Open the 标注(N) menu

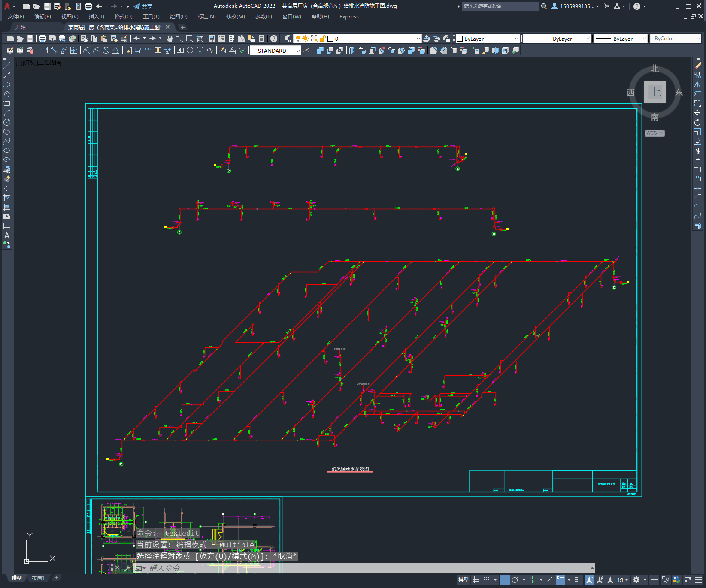(x=206, y=17)
